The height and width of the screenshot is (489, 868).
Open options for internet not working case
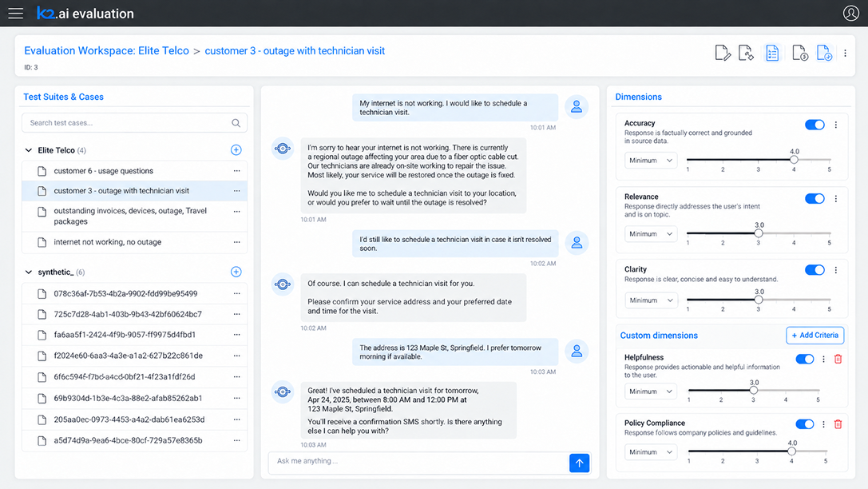[237, 242]
